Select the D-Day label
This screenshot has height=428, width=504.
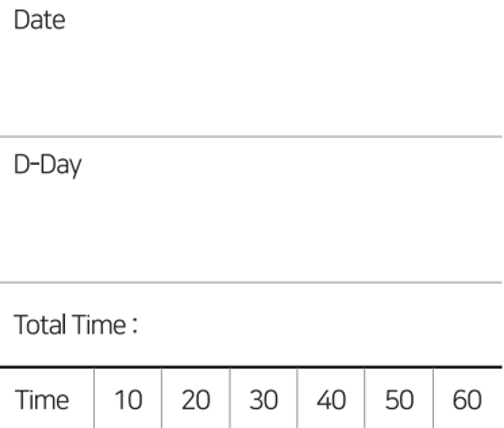click(x=47, y=165)
